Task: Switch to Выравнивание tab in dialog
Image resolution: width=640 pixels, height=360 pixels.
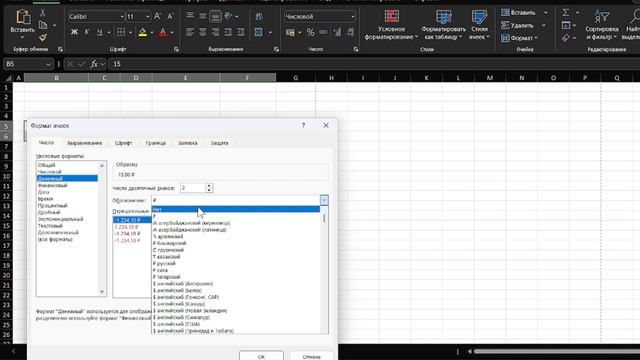Action: (x=84, y=143)
